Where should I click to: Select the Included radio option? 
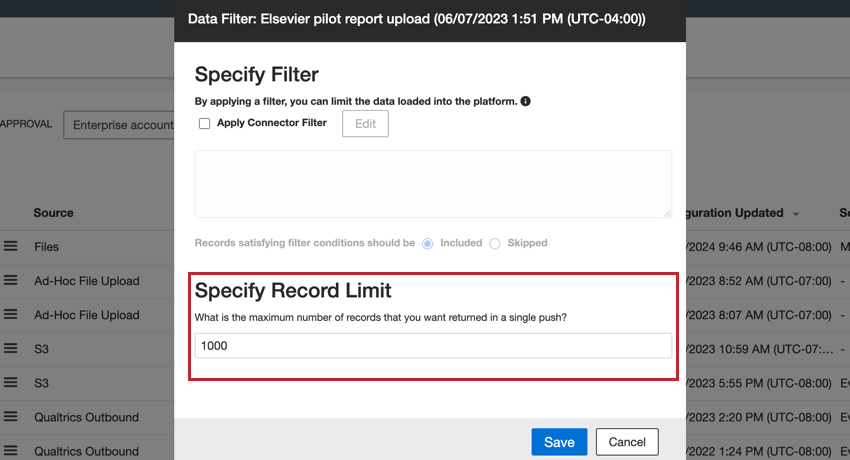[428, 243]
